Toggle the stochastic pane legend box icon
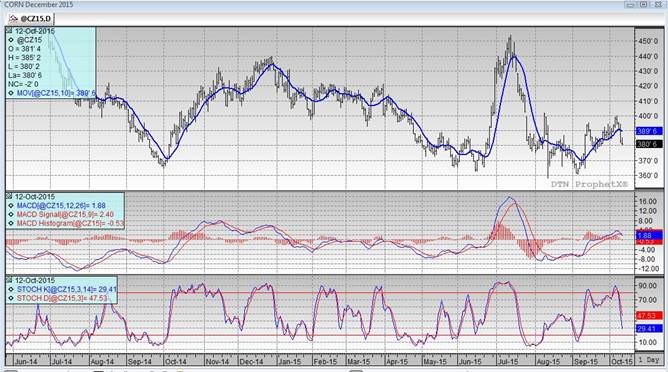Viewport: 668px width, 372px height. click(9, 280)
